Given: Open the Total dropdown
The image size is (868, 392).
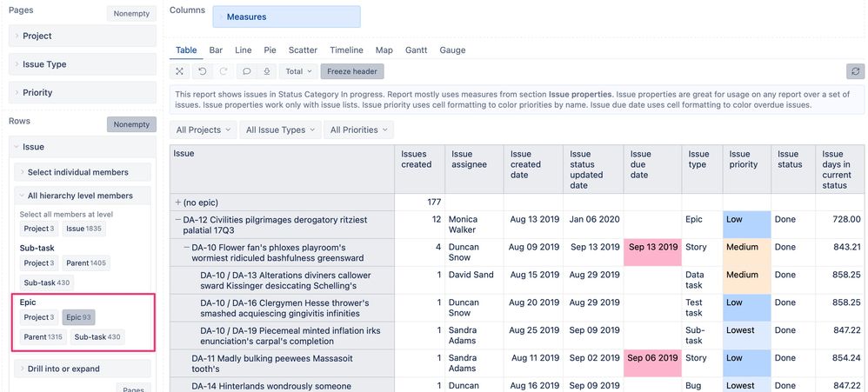Looking at the screenshot, I should click(298, 71).
